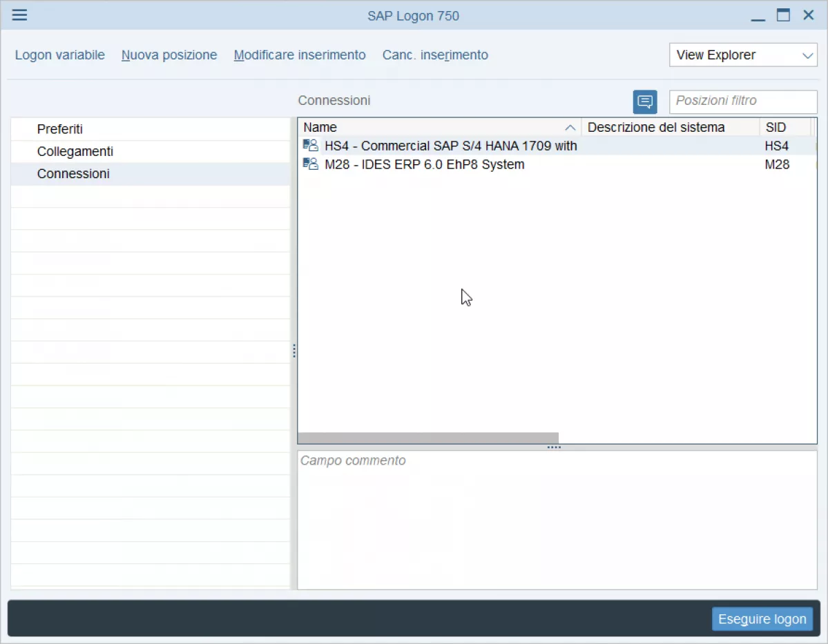
Task: Click the horizontal scrollbar of connections list
Action: tap(428, 438)
